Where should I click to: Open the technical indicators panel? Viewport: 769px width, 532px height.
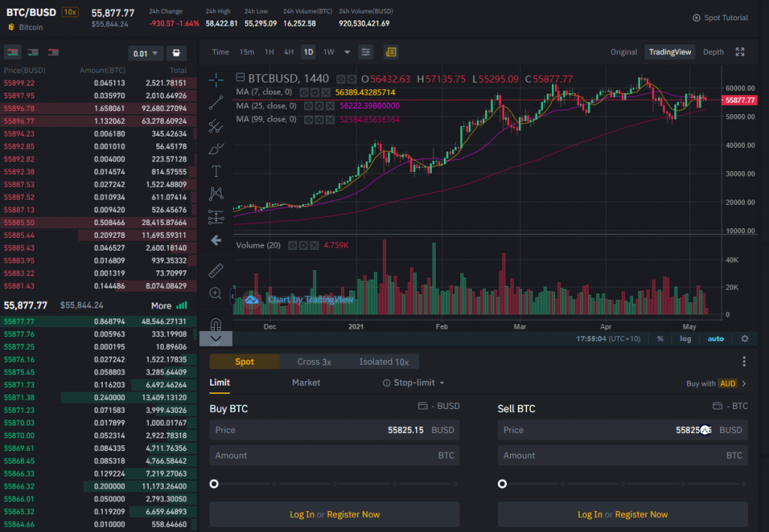(x=366, y=52)
